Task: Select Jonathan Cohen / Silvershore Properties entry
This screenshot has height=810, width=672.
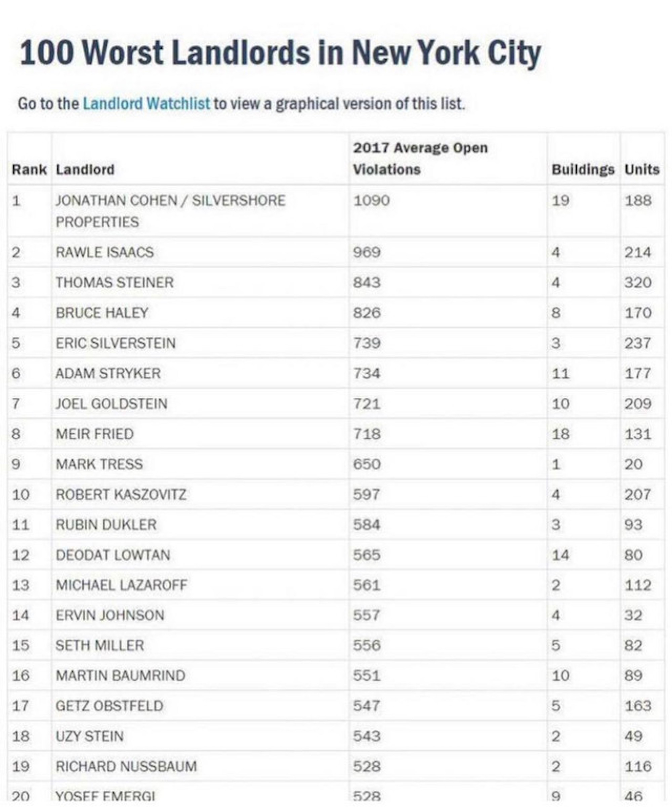Action: point(170,210)
